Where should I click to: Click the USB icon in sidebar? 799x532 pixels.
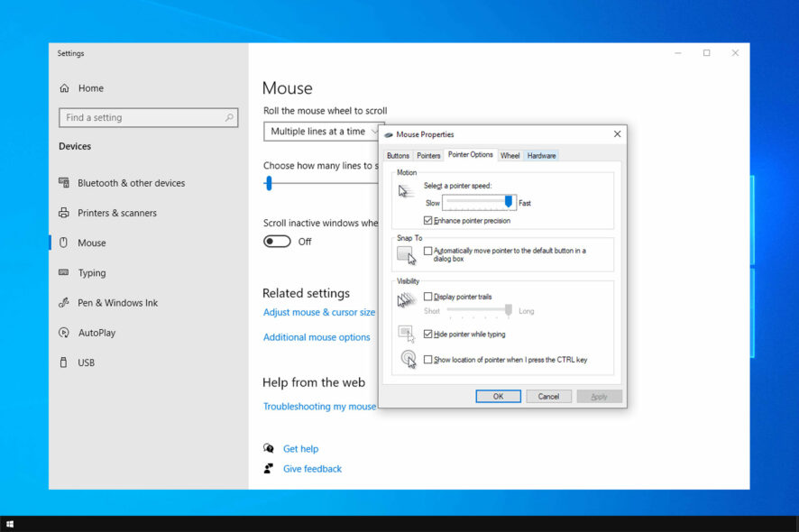pyautogui.click(x=64, y=362)
